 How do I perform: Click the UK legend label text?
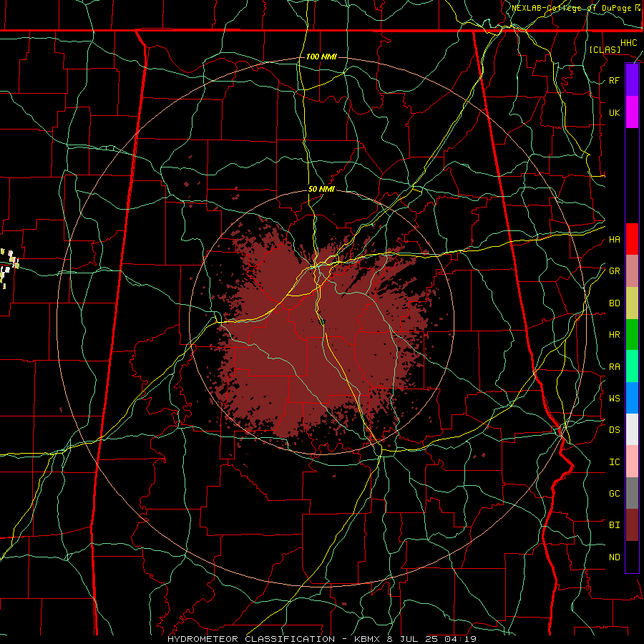[x=614, y=112]
